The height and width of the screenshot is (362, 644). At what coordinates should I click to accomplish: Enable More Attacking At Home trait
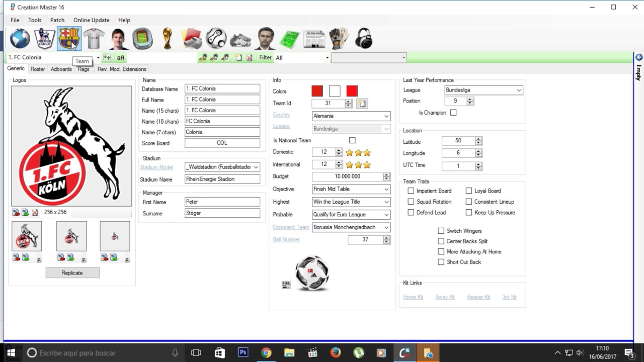pos(441,251)
